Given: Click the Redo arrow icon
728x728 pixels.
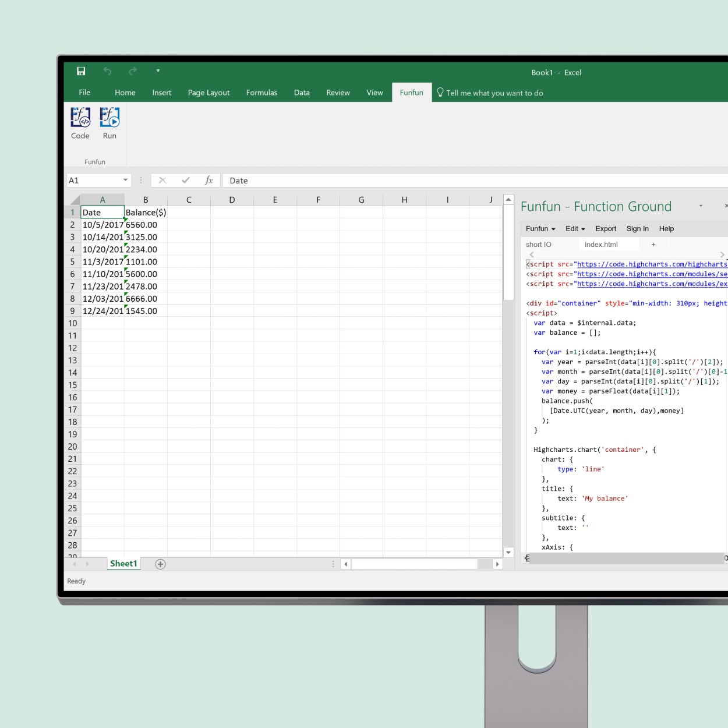Looking at the screenshot, I should [x=133, y=71].
